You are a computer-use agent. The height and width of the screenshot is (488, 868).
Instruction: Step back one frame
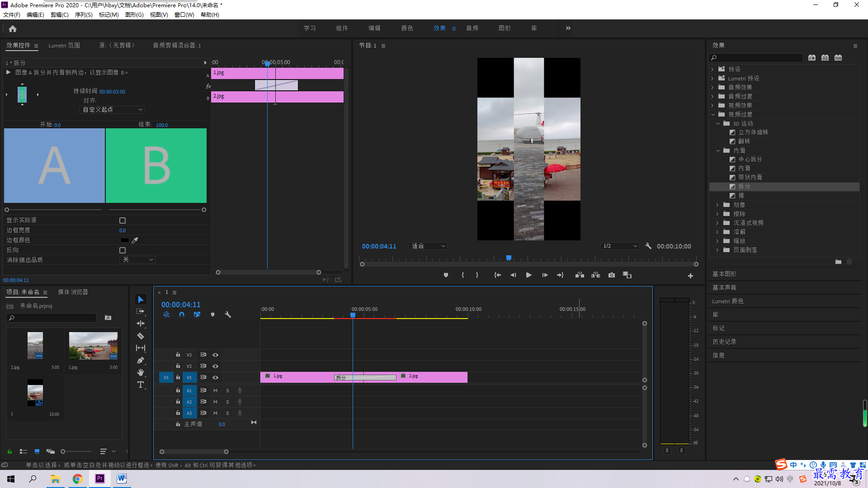pos(513,275)
